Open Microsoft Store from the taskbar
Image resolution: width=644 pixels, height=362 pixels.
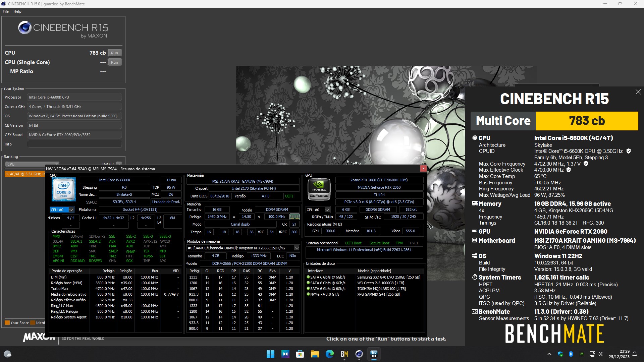[300, 354]
